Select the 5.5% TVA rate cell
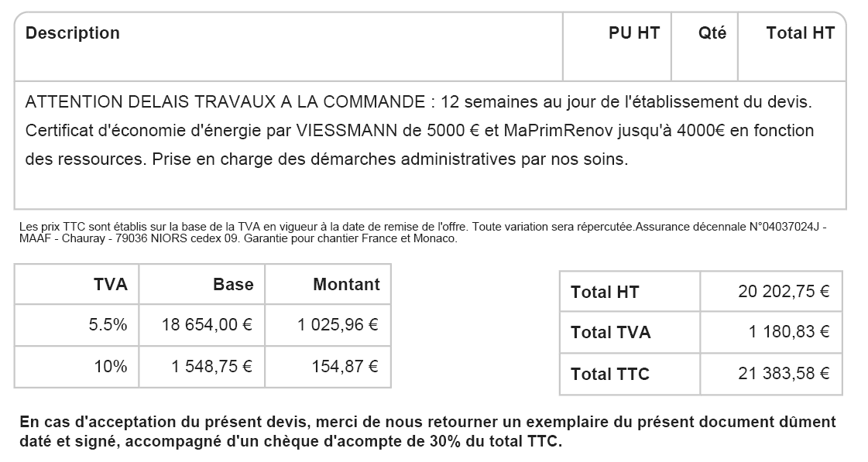Viewport: 868px width, 462px height. coord(108,326)
